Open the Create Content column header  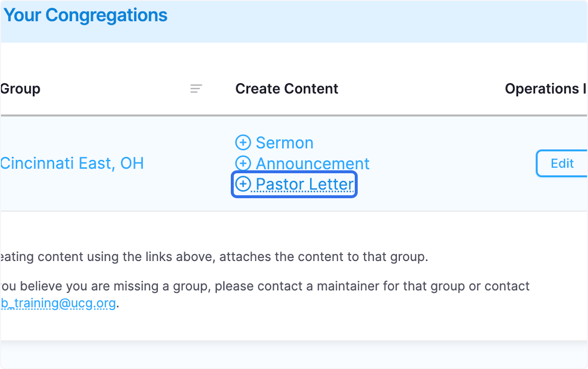tap(287, 89)
